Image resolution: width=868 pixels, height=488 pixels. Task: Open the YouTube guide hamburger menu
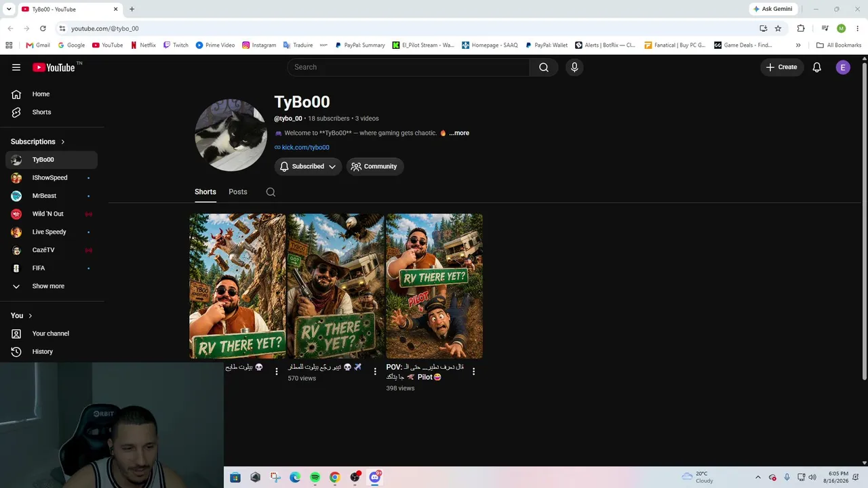pos(16,67)
